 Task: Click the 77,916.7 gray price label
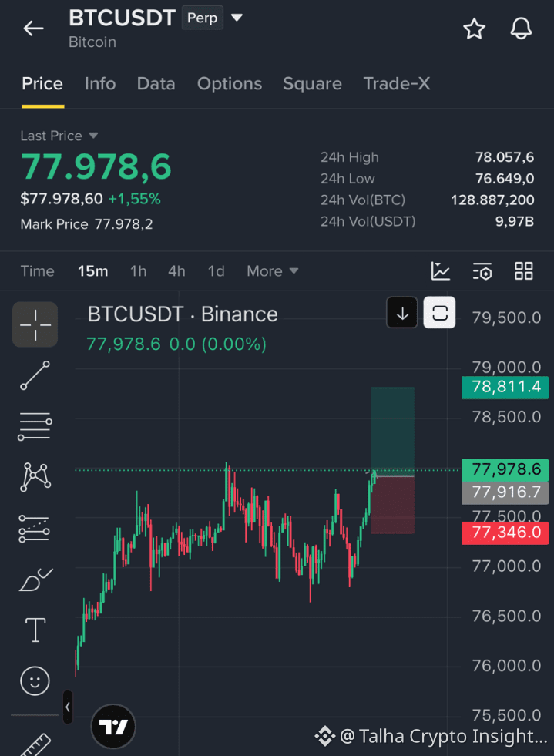point(505,492)
